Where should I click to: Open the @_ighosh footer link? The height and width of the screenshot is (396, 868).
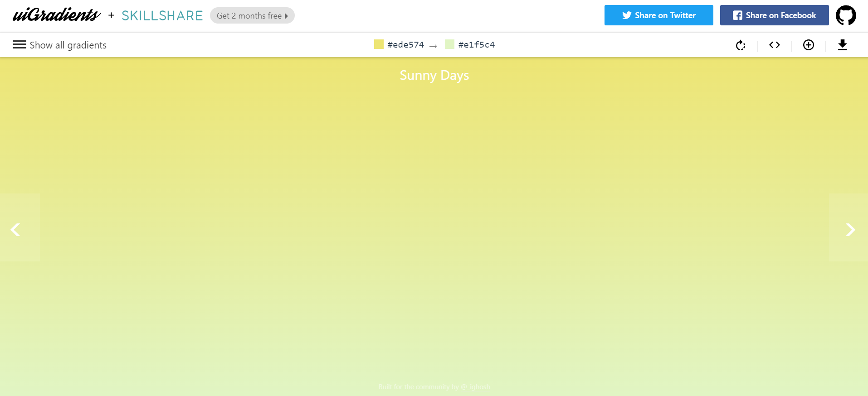pos(475,387)
